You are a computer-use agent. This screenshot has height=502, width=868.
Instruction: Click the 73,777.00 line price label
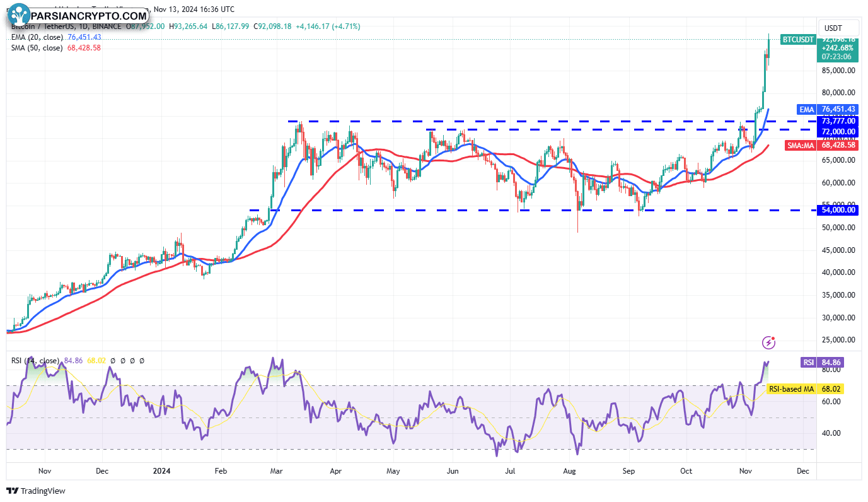coord(838,120)
